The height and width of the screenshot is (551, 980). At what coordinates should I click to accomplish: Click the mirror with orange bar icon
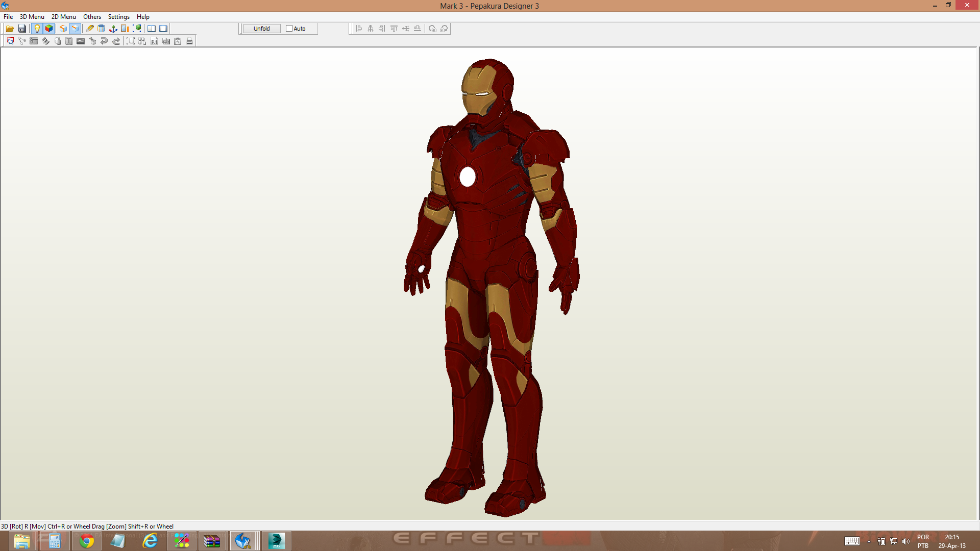pyautogui.click(x=125, y=29)
